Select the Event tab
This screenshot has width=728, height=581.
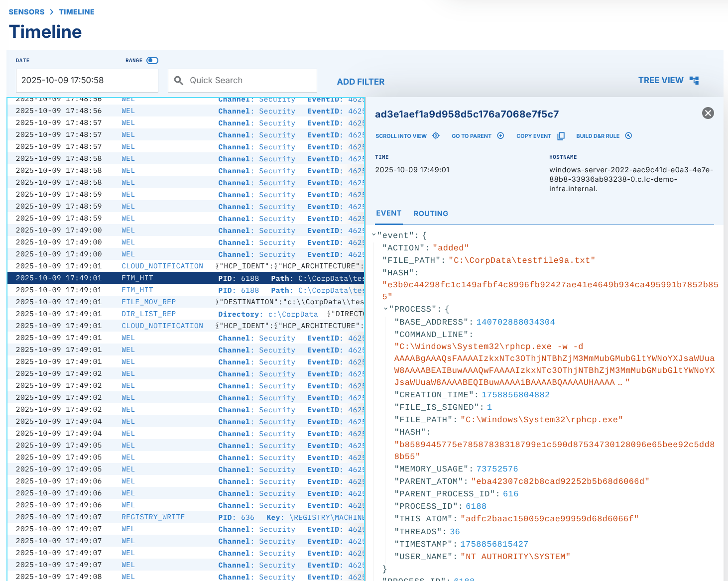pyautogui.click(x=388, y=213)
